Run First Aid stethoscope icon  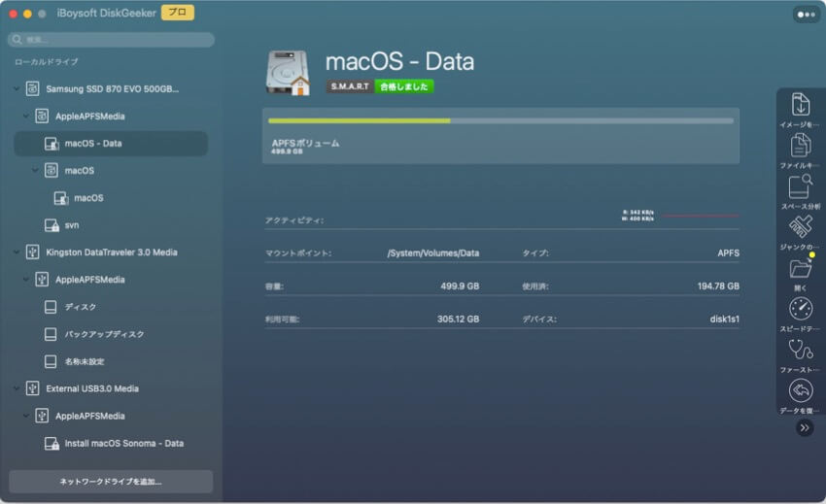coord(800,350)
